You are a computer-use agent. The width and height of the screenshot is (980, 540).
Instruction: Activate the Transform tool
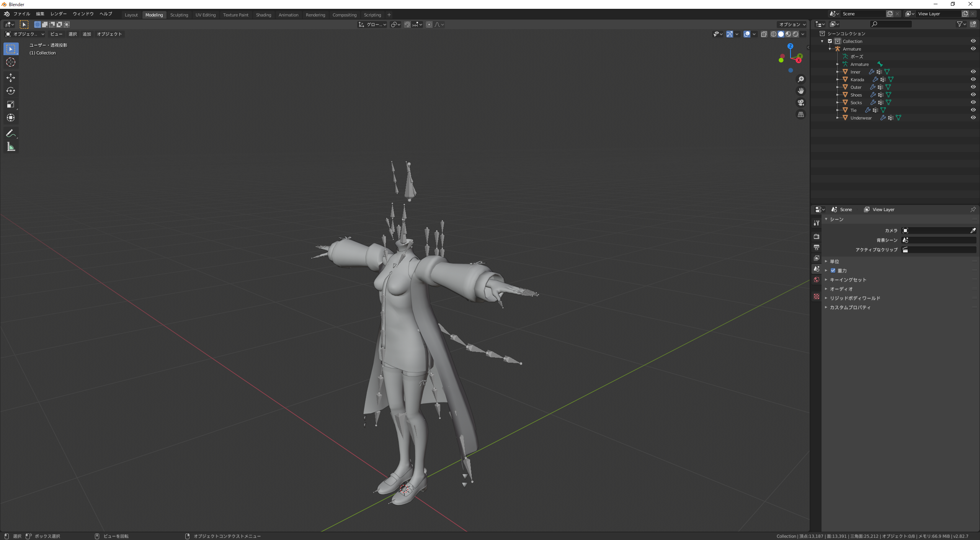tap(11, 118)
